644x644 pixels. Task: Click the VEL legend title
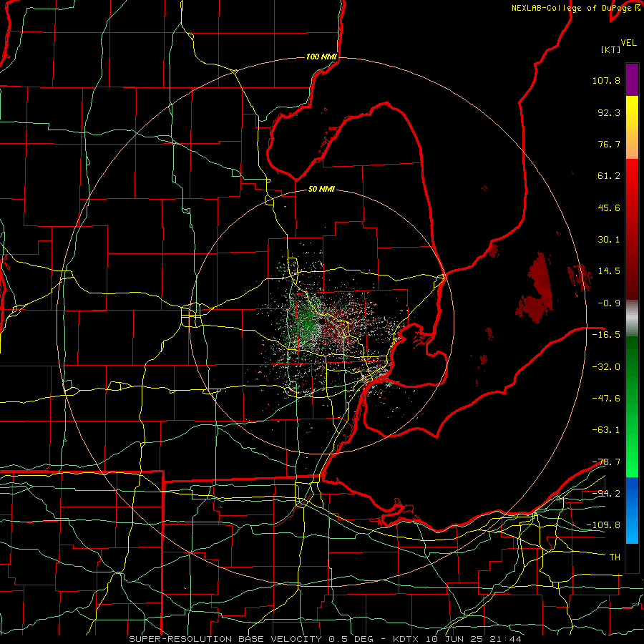coord(628,43)
